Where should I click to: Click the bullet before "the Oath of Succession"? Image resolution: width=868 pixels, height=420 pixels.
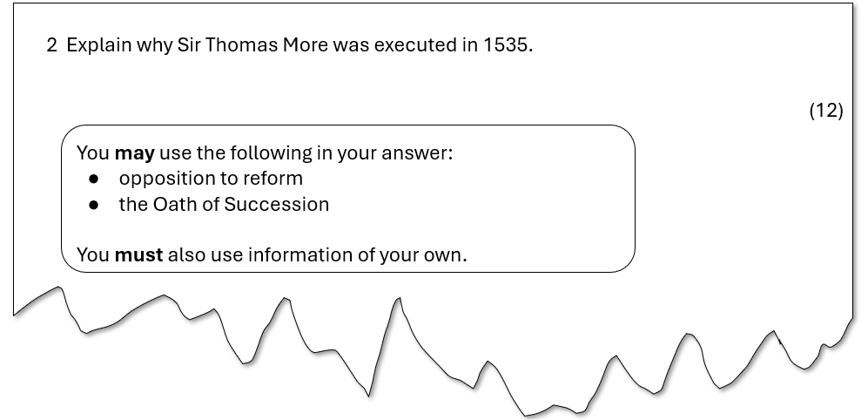pos(93,205)
